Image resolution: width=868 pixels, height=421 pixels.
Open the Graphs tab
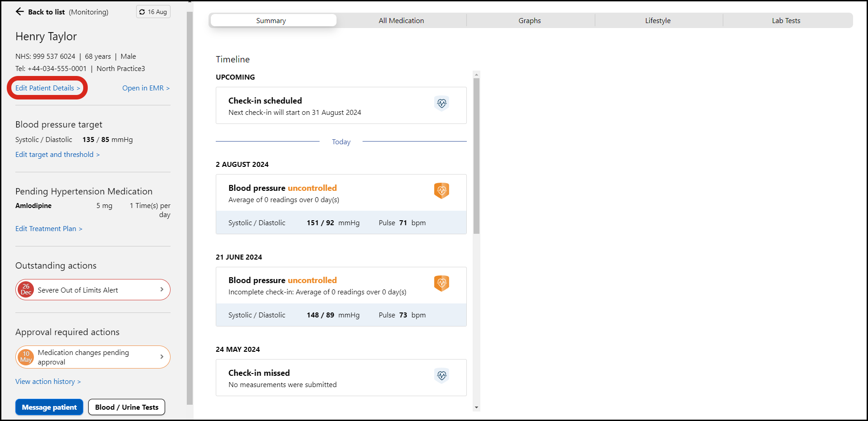coord(529,21)
